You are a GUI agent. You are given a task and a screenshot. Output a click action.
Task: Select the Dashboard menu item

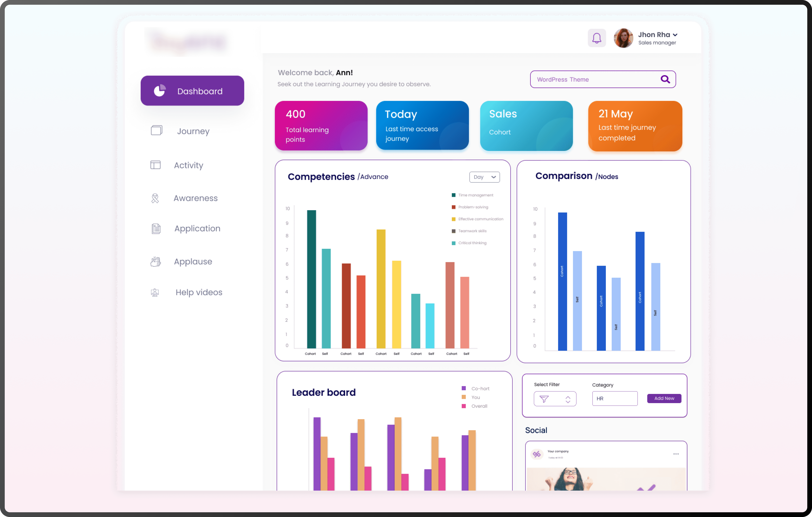[192, 91]
